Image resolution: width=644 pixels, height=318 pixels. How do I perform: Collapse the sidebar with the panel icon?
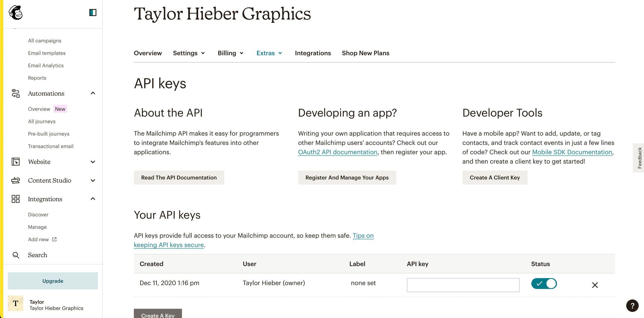point(93,13)
